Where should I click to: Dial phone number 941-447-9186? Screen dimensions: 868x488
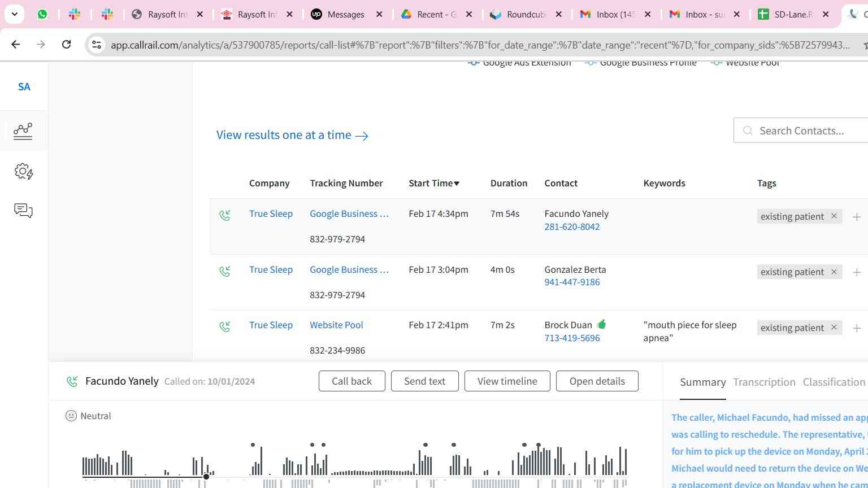[x=572, y=282]
